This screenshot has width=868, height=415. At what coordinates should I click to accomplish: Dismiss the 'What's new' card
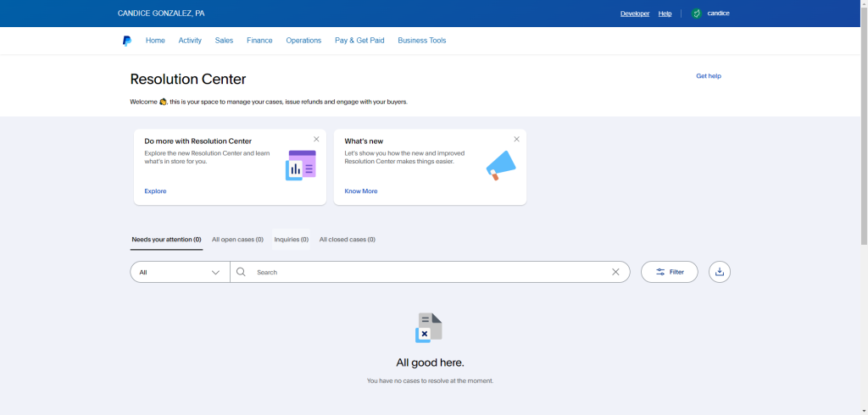click(x=516, y=139)
